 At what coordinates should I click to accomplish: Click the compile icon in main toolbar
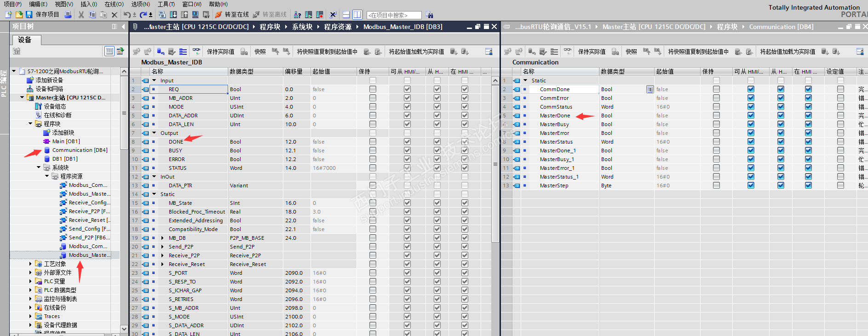[162, 15]
